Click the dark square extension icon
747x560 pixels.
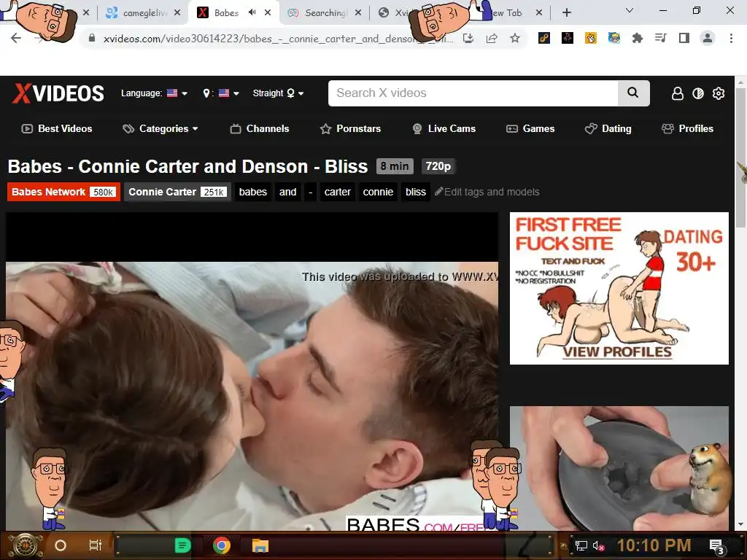tap(568, 38)
